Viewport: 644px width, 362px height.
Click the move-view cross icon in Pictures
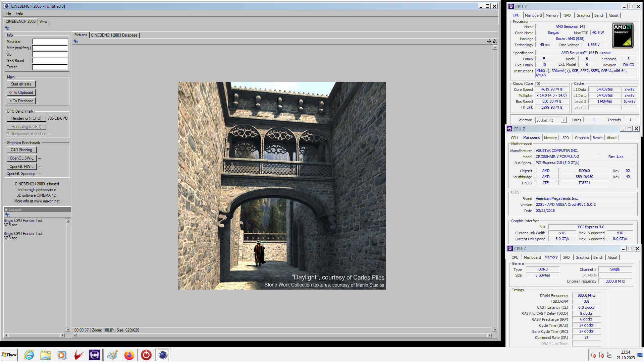[489, 42]
